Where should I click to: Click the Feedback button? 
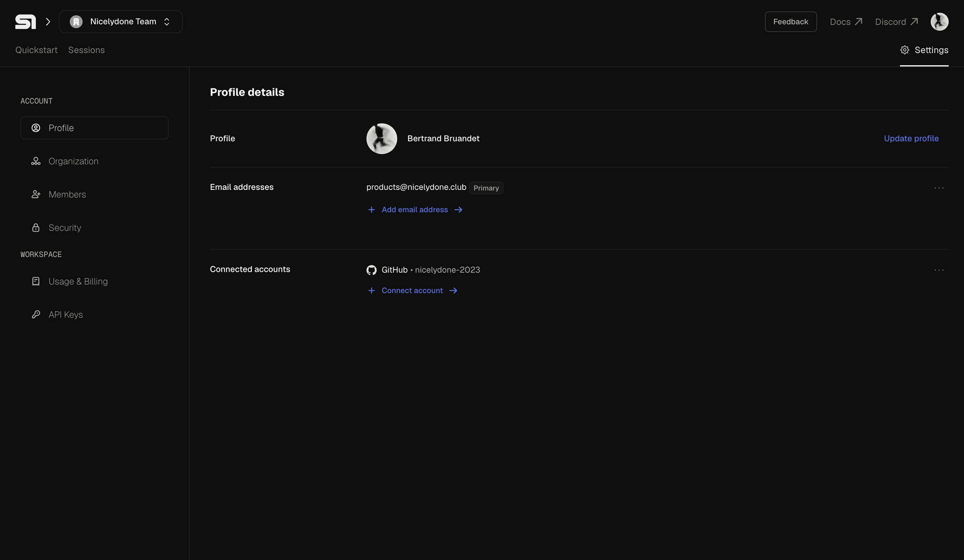tap(790, 22)
